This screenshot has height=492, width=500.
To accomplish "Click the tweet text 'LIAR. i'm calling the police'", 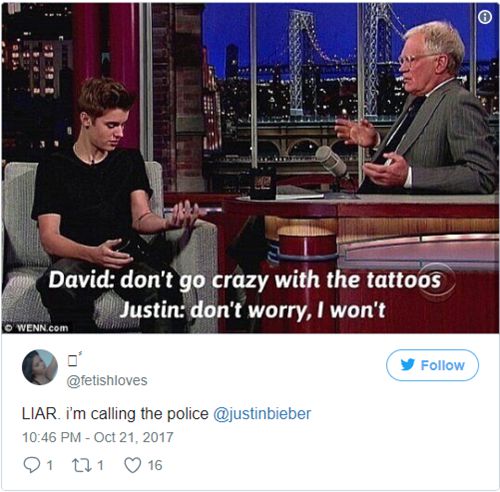I will [x=115, y=414].
